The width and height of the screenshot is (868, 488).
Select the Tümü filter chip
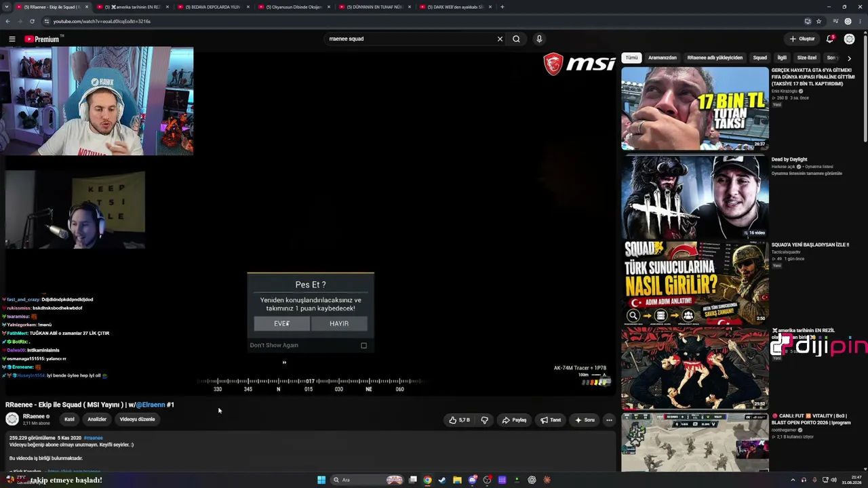pyautogui.click(x=631, y=58)
